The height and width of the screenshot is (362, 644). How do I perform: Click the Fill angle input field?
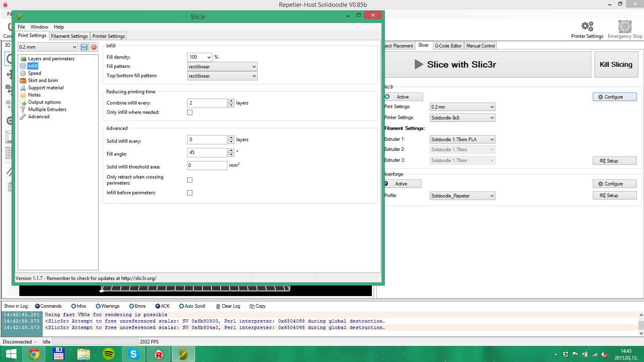click(x=207, y=152)
